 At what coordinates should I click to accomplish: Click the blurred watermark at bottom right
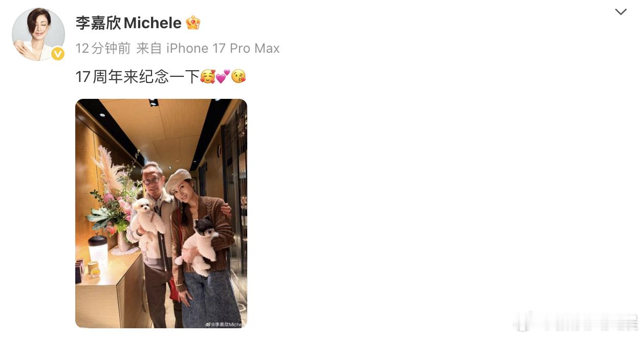577,321
